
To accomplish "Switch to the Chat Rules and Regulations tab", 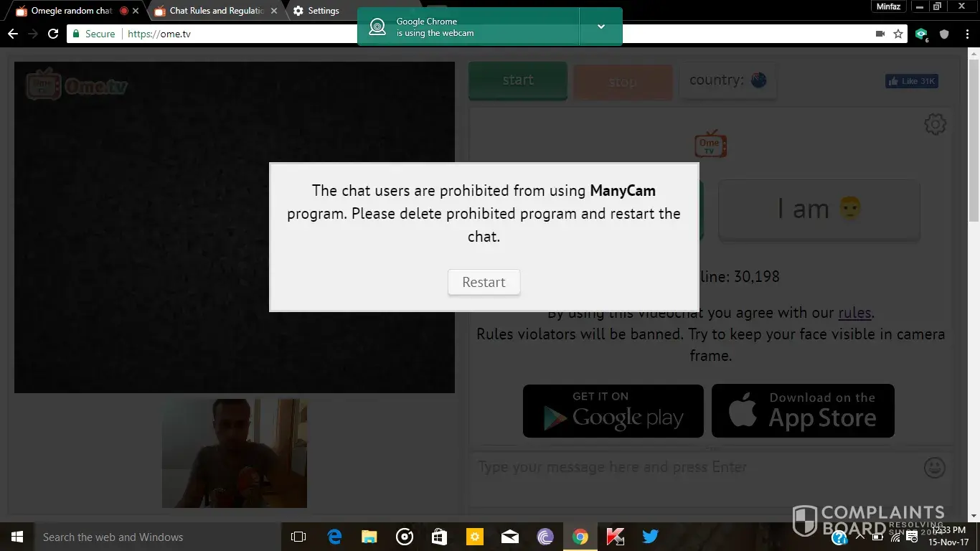I will 217,11.
